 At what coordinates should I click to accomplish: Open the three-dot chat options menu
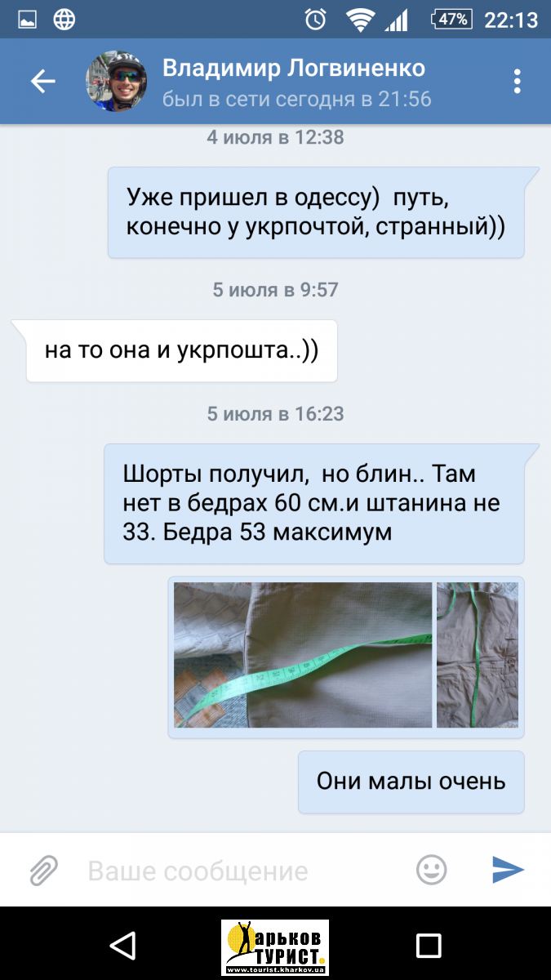click(x=517, y=82)
